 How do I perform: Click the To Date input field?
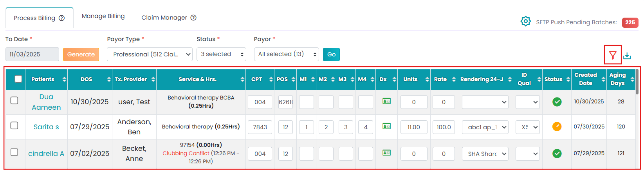click(x=32, y=54)
